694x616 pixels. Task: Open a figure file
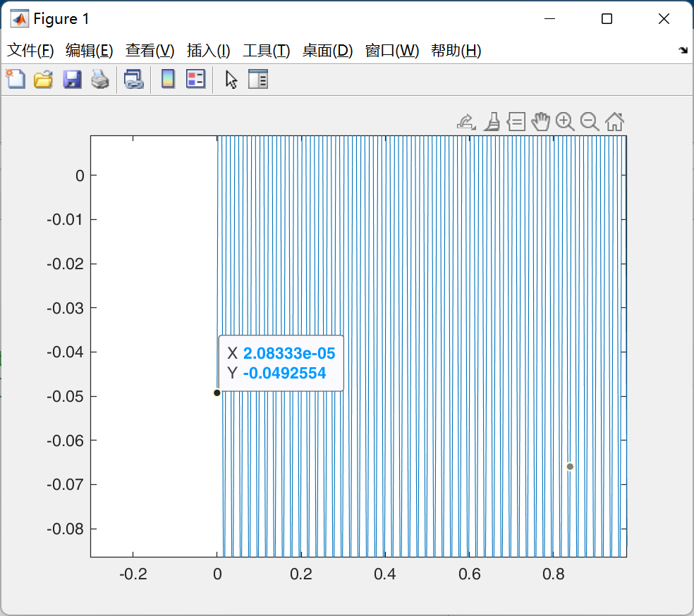tap(43, 79)
